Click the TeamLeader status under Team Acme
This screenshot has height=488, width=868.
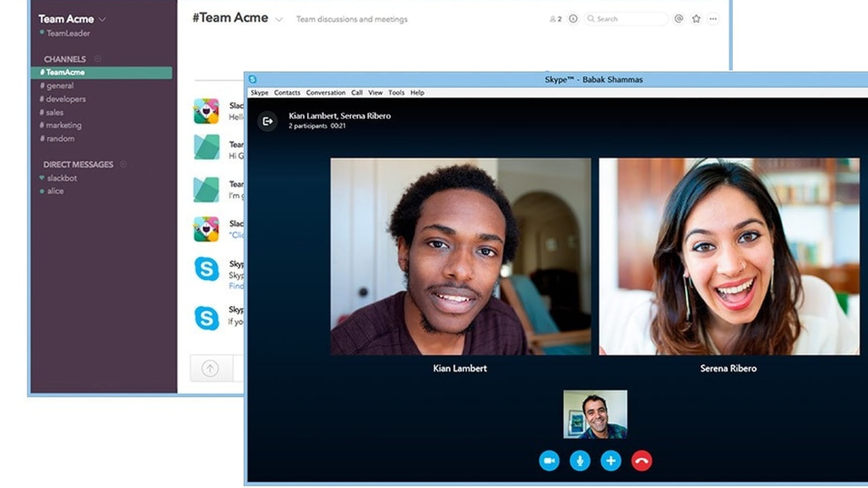(x=65, y=33)
